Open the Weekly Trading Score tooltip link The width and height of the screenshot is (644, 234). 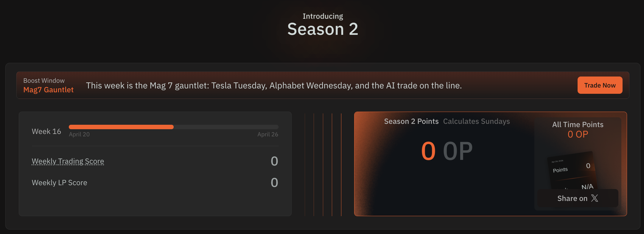pyautogui.click(x=68, y=161)
